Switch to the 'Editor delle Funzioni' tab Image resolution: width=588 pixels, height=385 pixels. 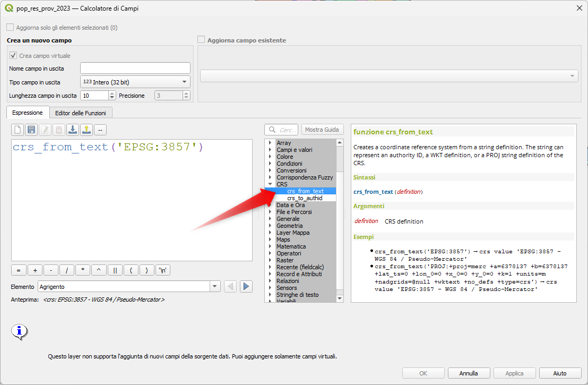tap(81, 113)
